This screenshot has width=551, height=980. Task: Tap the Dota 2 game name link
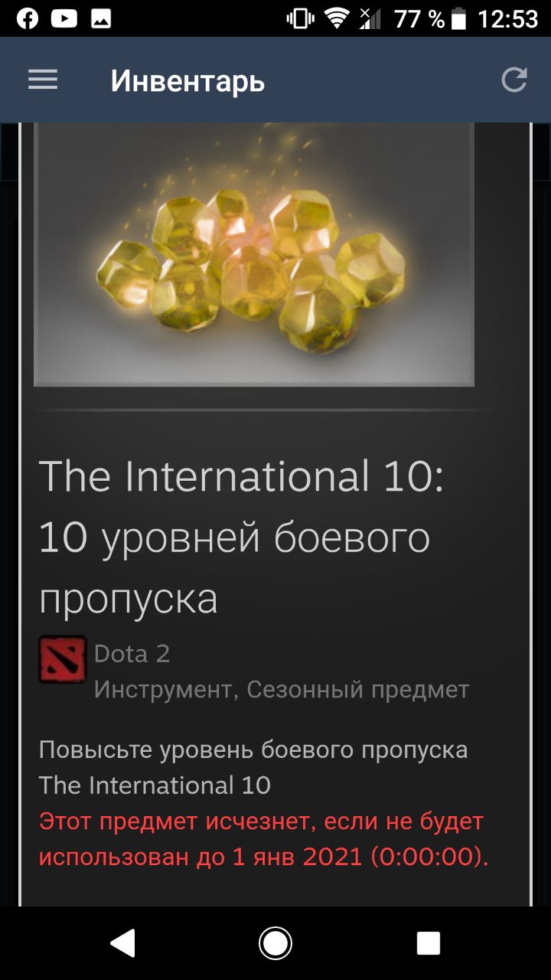pos(132,654)
